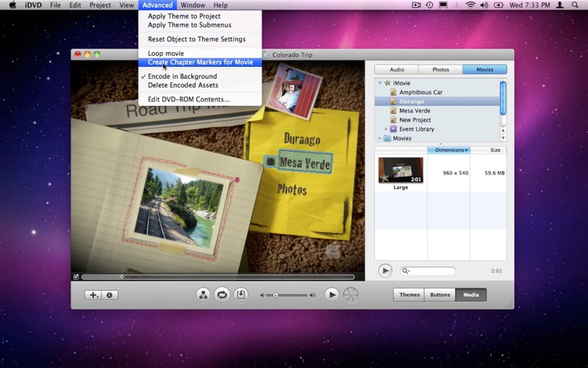The image size is (588, 368).
Task: Click the iMovie star icon in list
Action: (x=387, y=83)
